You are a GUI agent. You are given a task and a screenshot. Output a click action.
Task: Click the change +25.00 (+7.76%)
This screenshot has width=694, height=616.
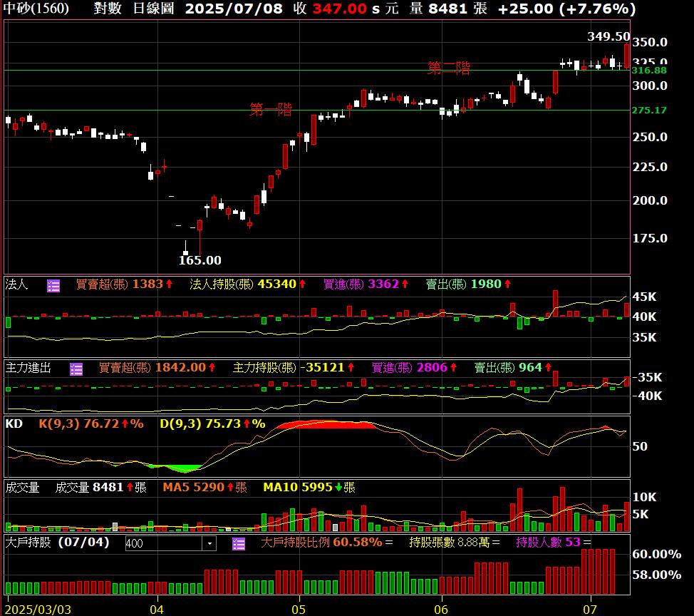(x=566, y=9)
